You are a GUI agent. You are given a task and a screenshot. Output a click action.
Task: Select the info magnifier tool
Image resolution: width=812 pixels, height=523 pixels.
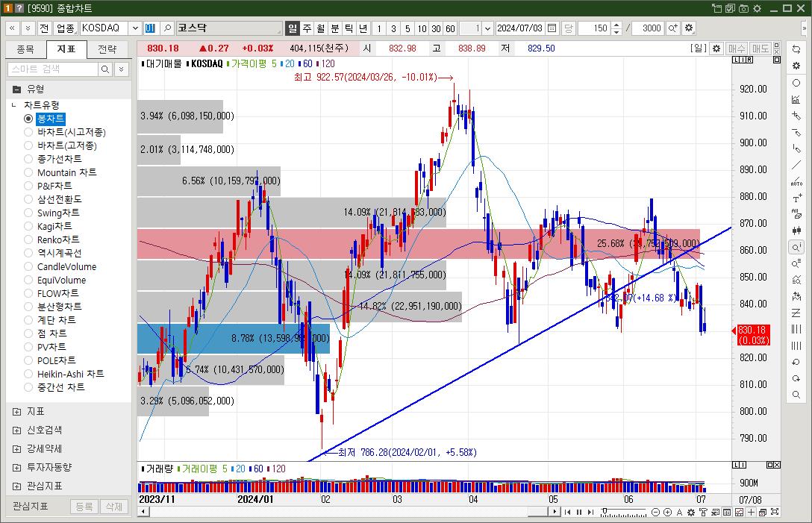796,247
